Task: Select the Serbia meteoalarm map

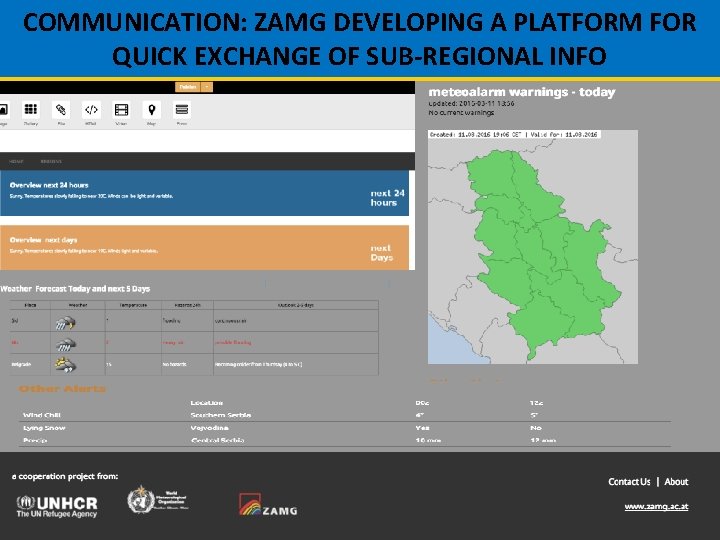Action: 533,247
